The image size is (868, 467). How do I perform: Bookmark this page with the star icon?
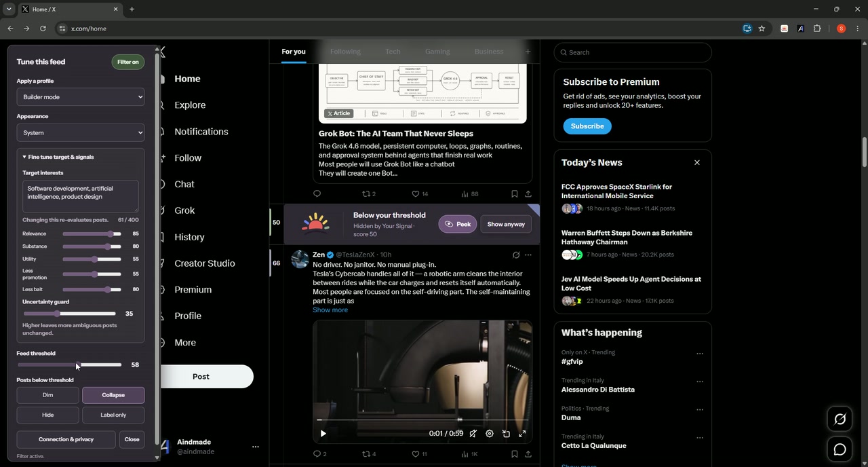762,29
